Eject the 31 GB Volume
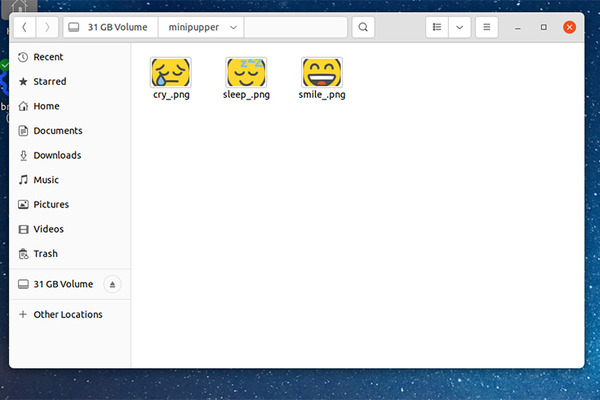This screenshot has height=400, width=600. pos(112,284)
